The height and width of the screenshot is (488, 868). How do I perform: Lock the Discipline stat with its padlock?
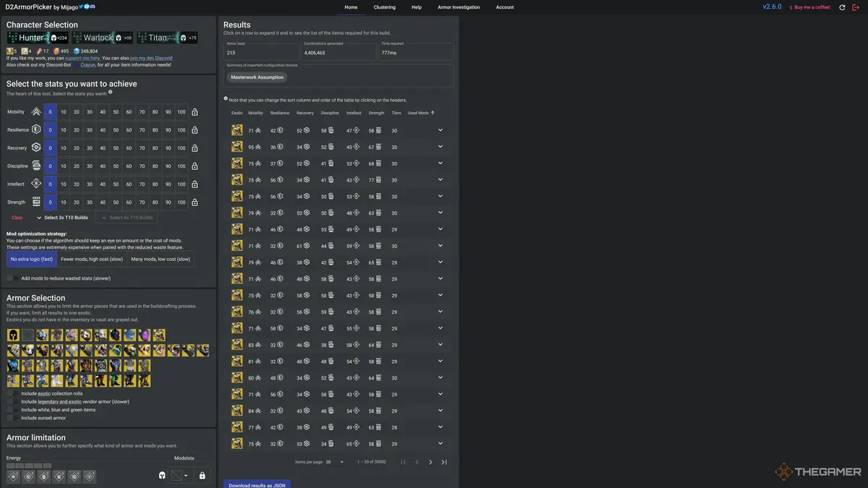coord(195,166)
